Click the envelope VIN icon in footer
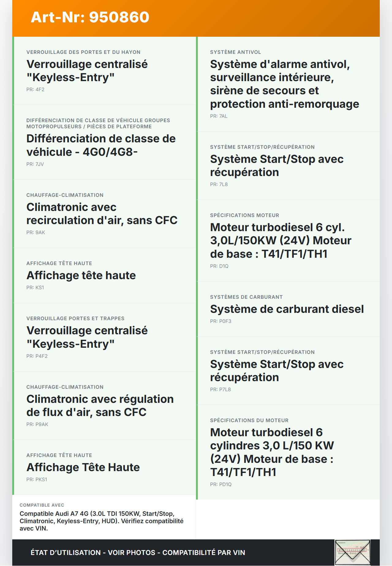Screen dimensions: 392x566 click(352, 552)
